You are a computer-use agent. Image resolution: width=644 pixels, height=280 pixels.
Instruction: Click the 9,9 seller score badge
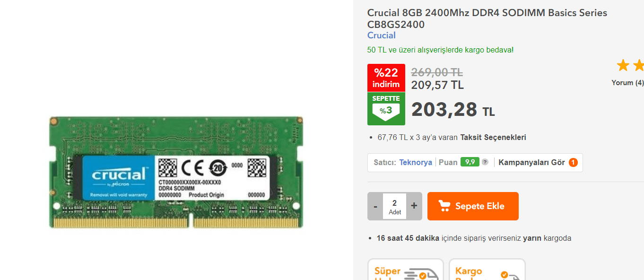470,162
